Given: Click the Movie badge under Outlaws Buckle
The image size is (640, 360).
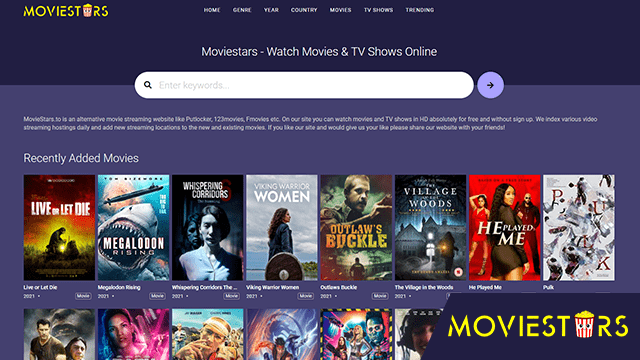Looking at the screenshot, I should (380, 296).
